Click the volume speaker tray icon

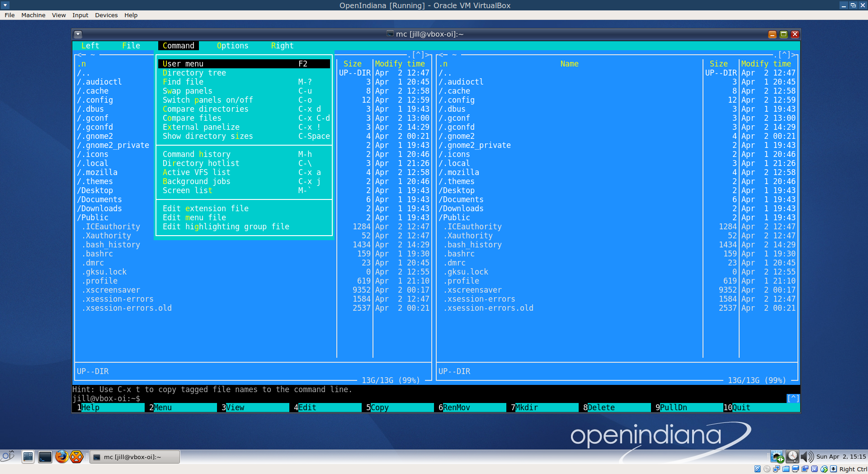[x=807, y=457]
